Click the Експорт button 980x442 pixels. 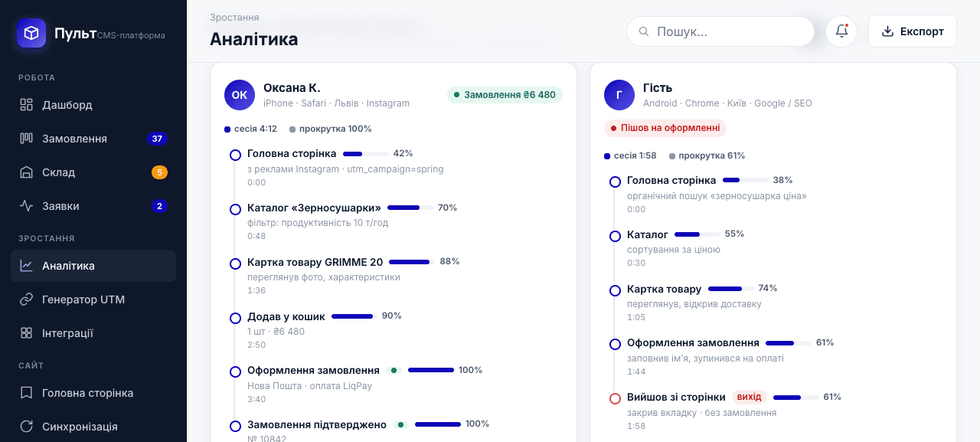(913, 31)
